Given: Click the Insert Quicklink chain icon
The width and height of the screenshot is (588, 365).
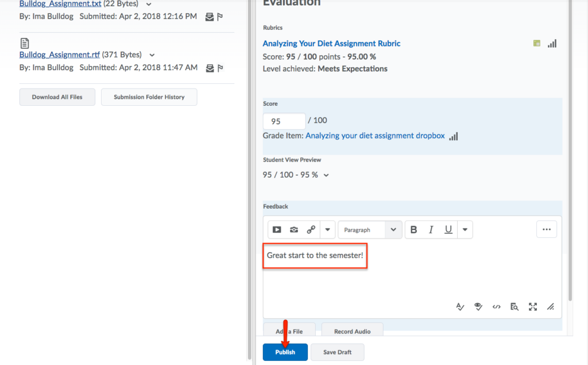Looking at the screenshot, I should (311, 230).
